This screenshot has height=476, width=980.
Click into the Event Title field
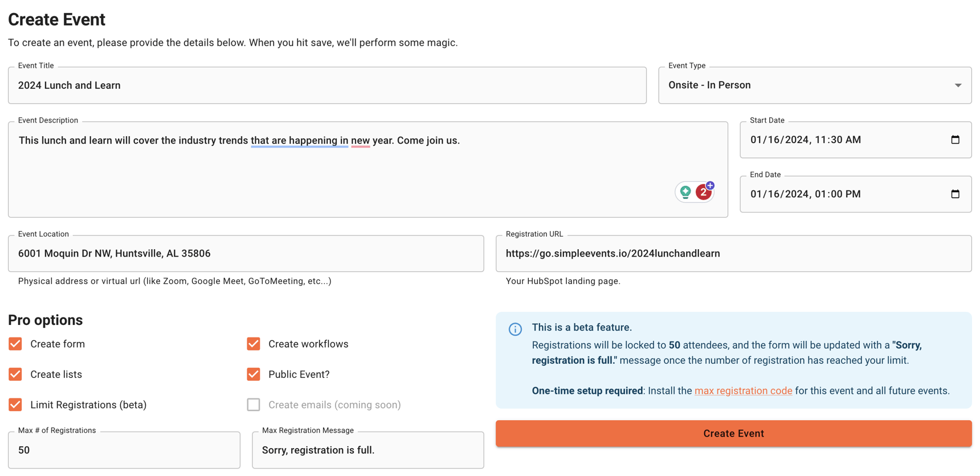(327, 86)
